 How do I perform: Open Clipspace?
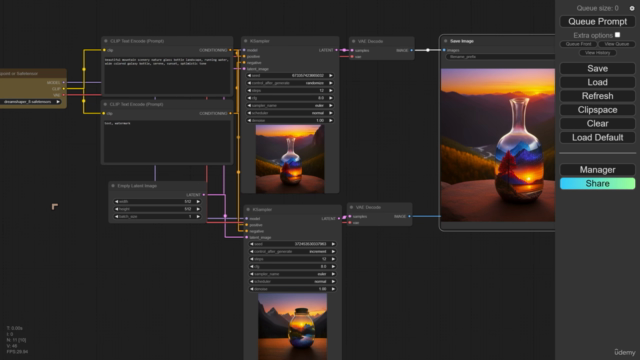[597, 110]
